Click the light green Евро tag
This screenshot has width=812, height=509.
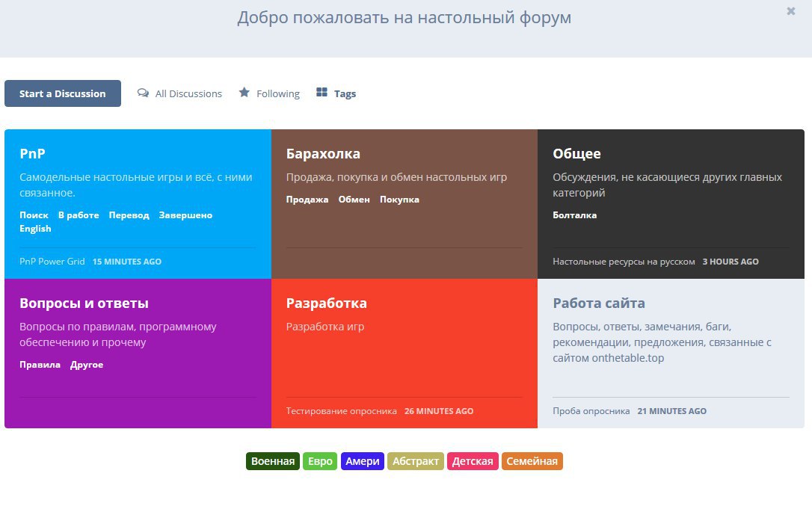tap(320, 461)
